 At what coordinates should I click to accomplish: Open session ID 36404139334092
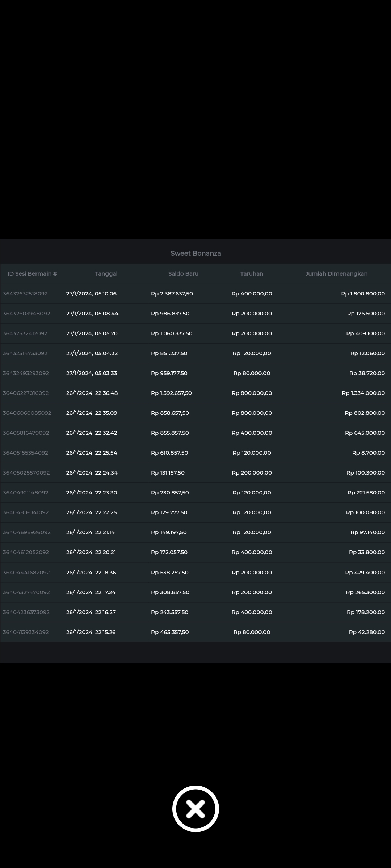pos(26,632)
